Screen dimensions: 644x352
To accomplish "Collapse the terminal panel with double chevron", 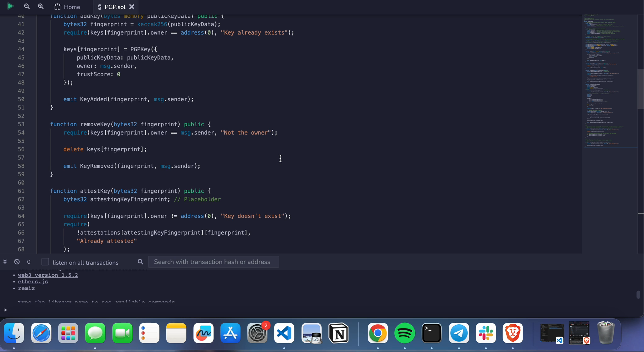I will click(5, 261).
